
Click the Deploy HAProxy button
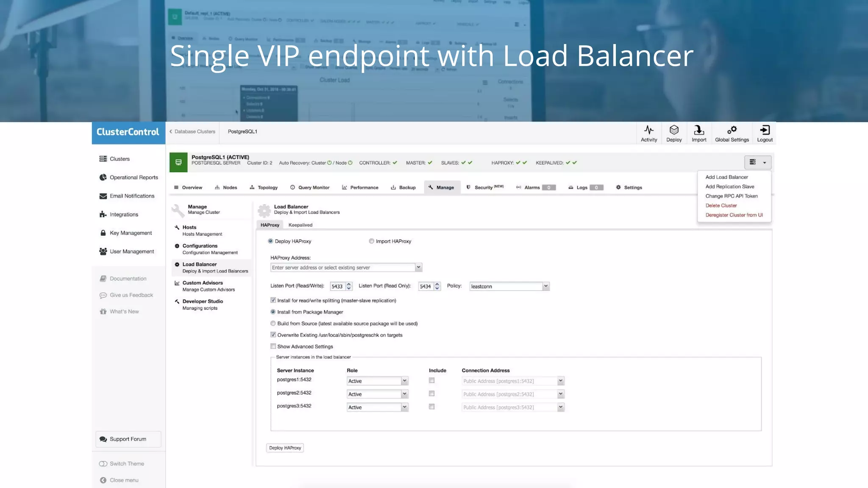pos(285,448)
